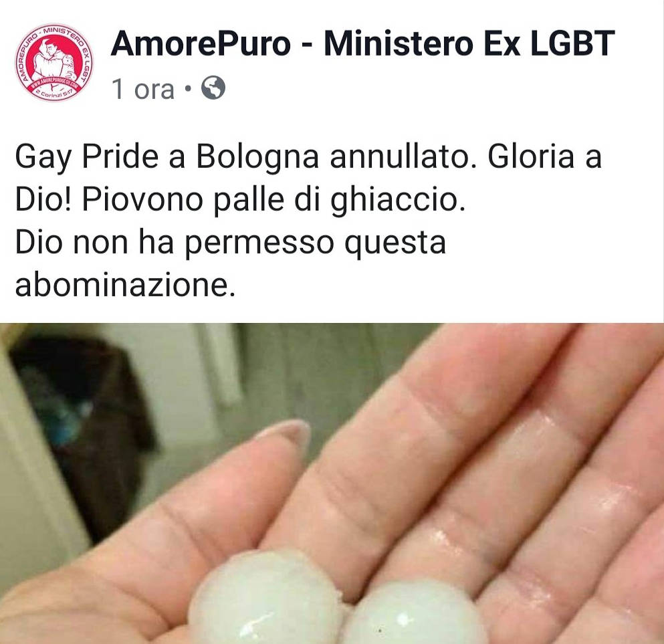This screenshot has width=664, height=644.
Task: Click the wet fingers in the photo
Action: (508, 465)
